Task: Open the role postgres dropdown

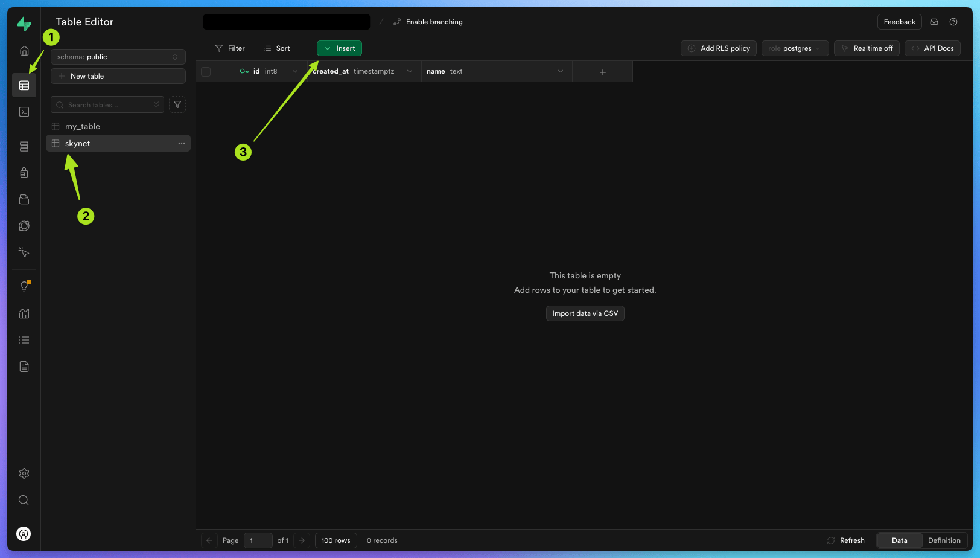Action: (795, 48)
